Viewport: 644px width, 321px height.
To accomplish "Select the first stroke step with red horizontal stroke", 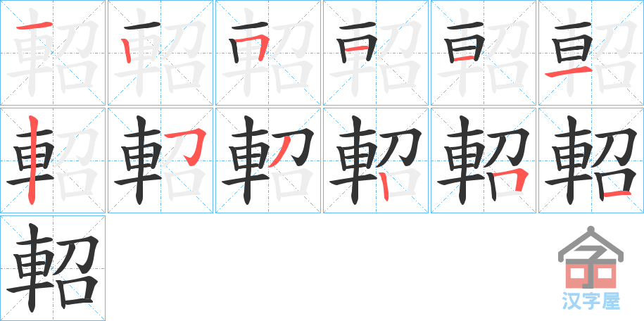I will [53, 53].
